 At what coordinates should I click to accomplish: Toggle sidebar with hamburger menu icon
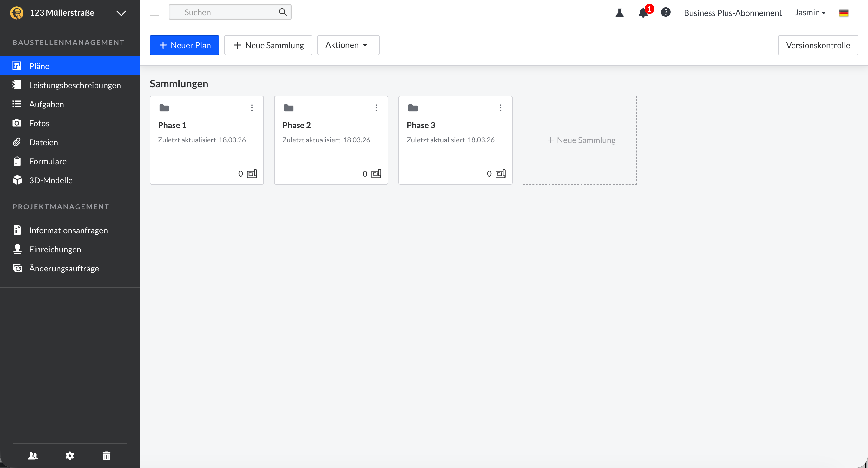click(154, 12)
